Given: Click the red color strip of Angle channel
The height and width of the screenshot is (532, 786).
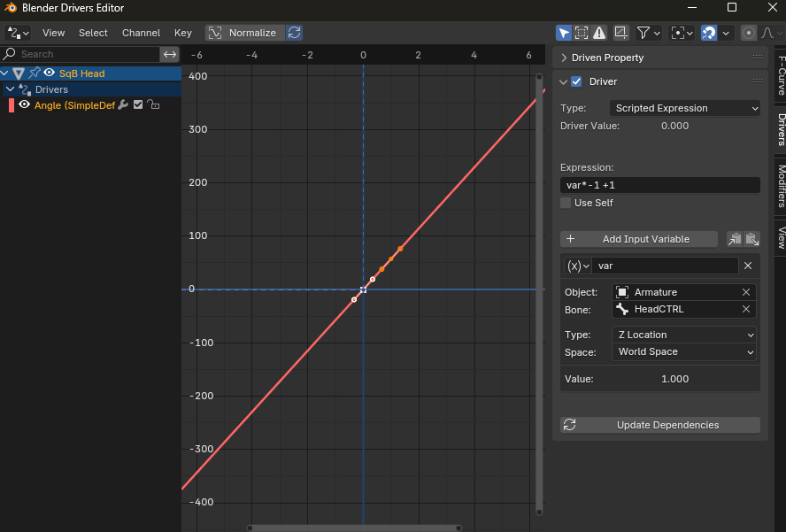Looking at the screenshot, I should click(12, 105).
